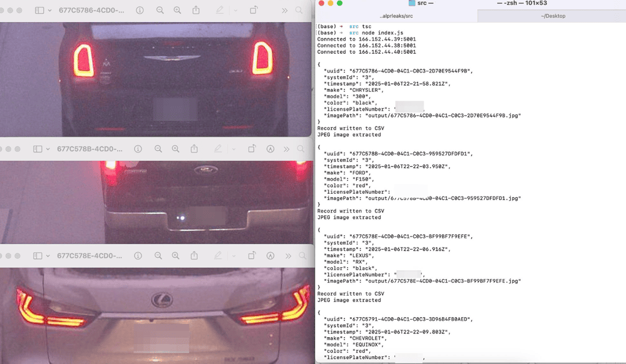Click the "make": "FORD" line
Screen dimensions: 626x364
(347, 173)
